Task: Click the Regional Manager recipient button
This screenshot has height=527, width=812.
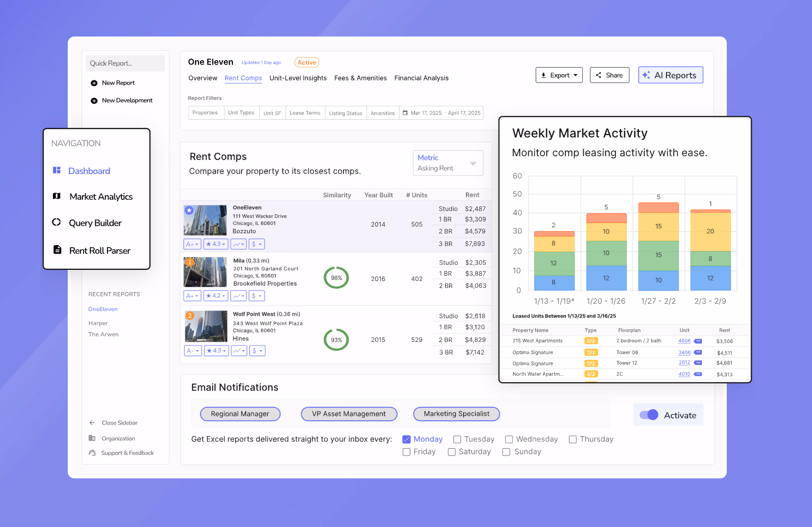Action: pyautogui.click(x=240, y=414)
